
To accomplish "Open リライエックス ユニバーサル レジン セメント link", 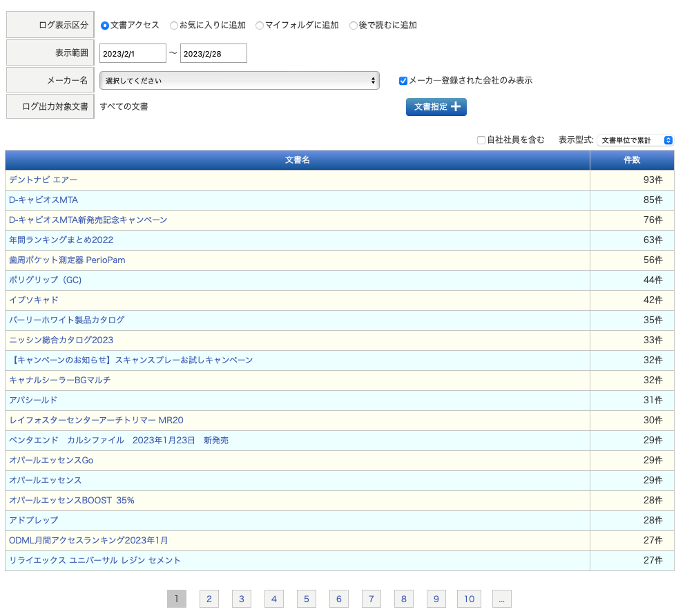I will 95,561.
